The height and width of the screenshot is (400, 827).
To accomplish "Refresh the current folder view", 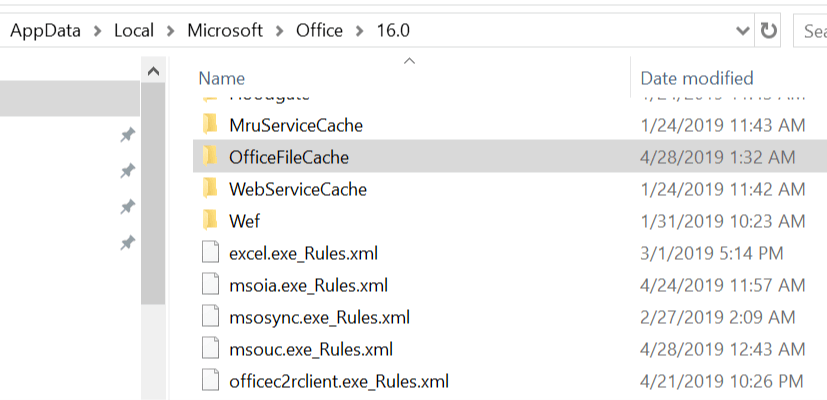I will tap(768, 30).
